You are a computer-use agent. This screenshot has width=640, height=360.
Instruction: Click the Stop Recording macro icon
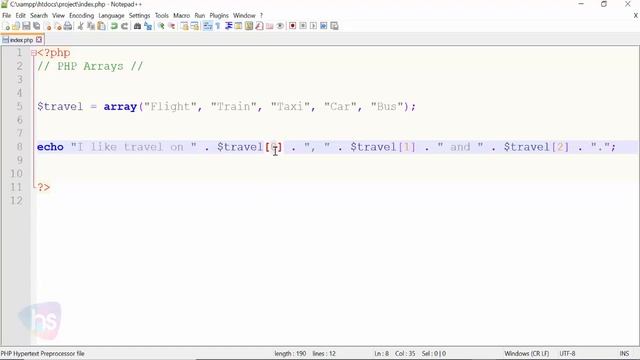(x=303, y=26)
